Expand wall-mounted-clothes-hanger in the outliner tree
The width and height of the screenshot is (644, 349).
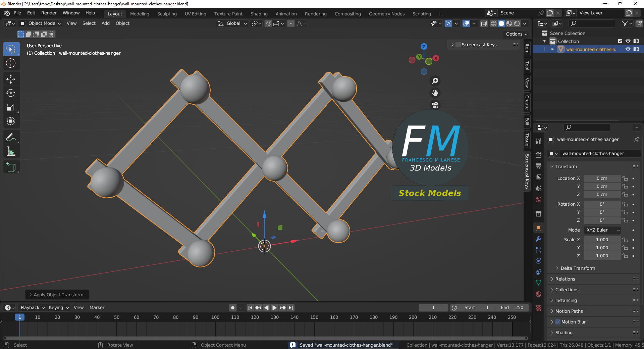pos(552,49)
